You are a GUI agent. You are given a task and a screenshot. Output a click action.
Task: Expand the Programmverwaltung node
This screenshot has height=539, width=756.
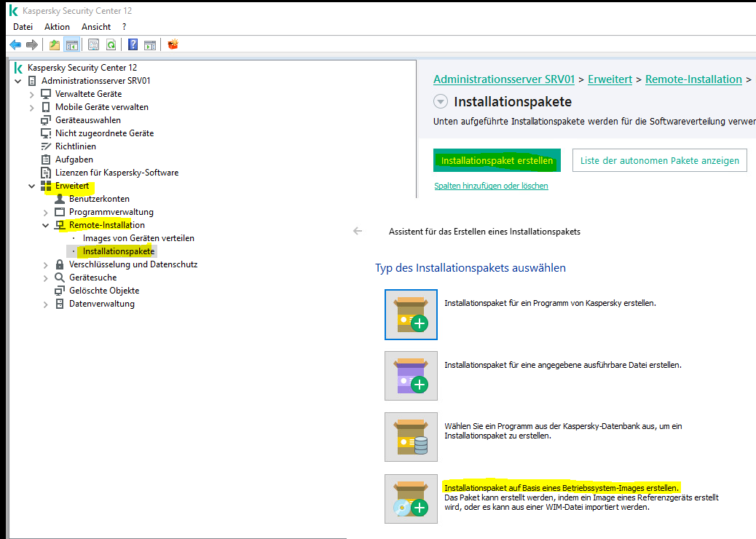pyautogui.click(x=46, y=213)
